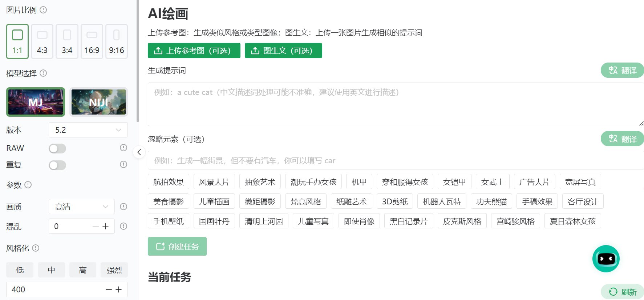Click into the 生成提示词 text area
The height and width of the screenshot is (300, 644).
395,104
